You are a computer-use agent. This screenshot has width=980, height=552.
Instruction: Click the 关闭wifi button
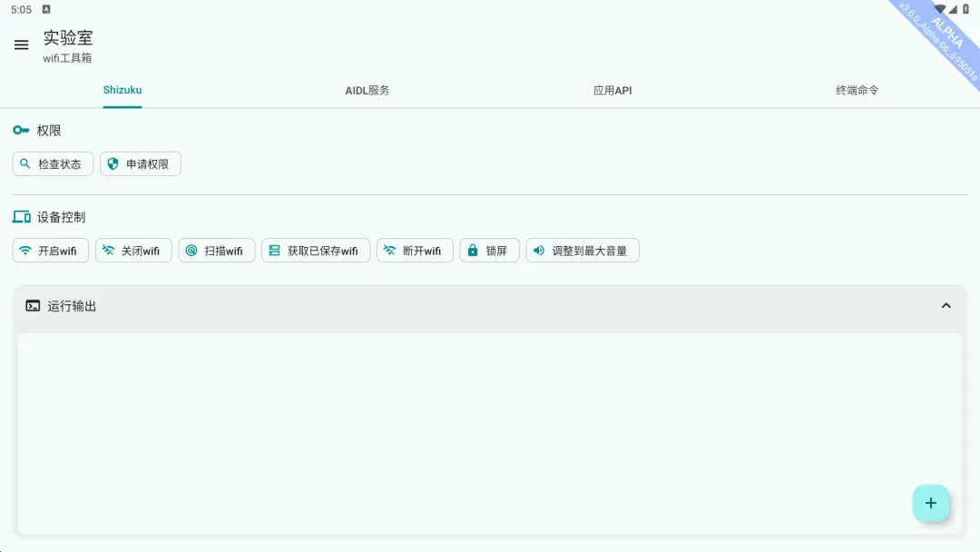(x=133, y=251)
